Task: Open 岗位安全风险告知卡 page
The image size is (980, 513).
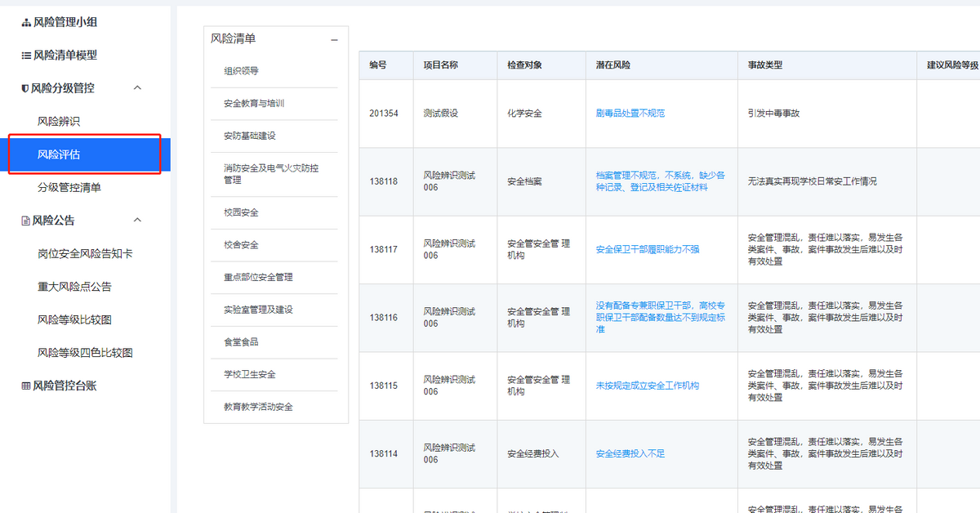Action: pos(85,254)
